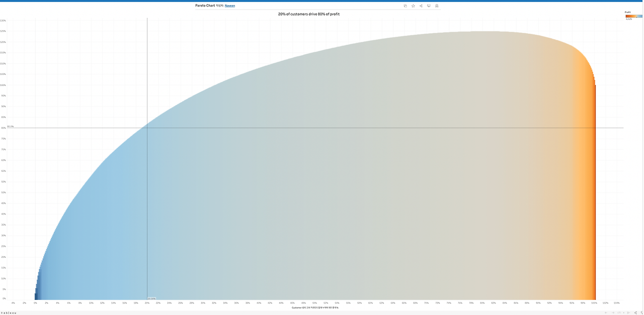
Task: Click the Profit color legend gradient bar
Action: click(x=634, y=16)
